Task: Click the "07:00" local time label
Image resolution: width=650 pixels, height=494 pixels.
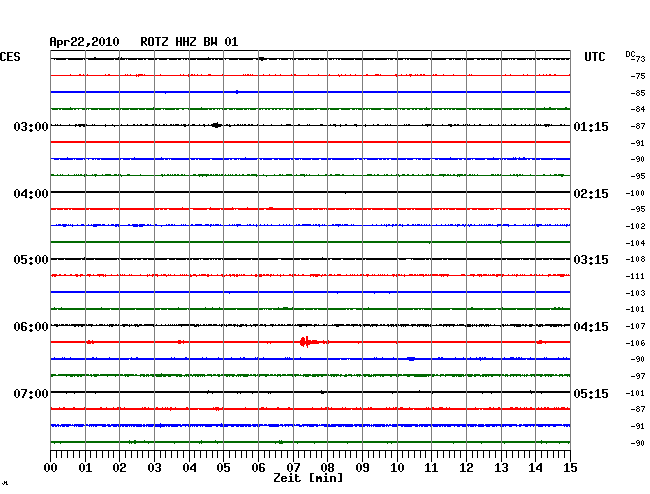Action: click(x=31, y=393)
